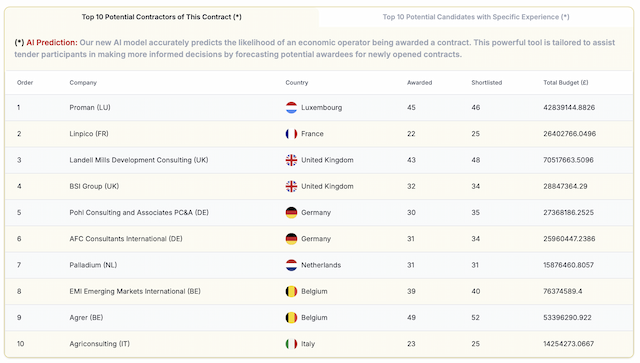
Task: Click the UK flag beside Landell Mills
Action: (x=291, y=160)
